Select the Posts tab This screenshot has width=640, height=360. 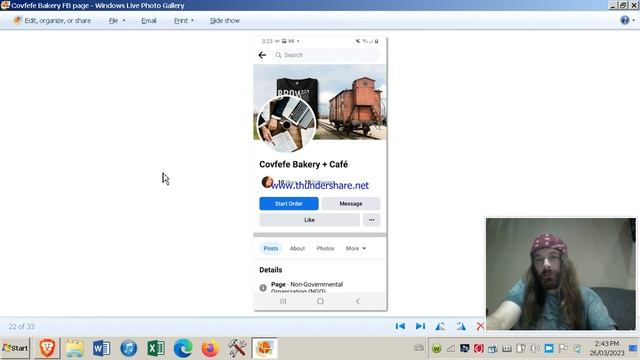coord(271,248)
